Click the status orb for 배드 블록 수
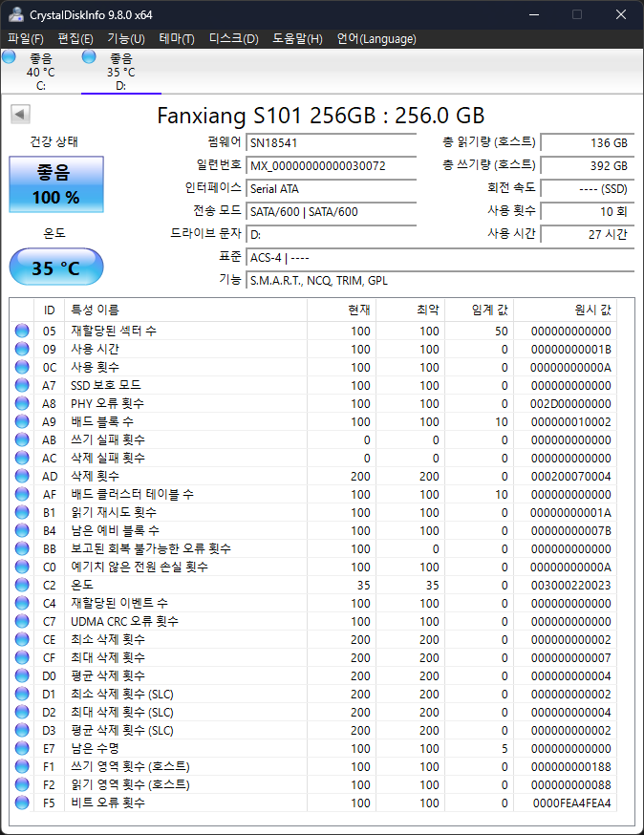 pyautogui.click(x=22, y=421)
